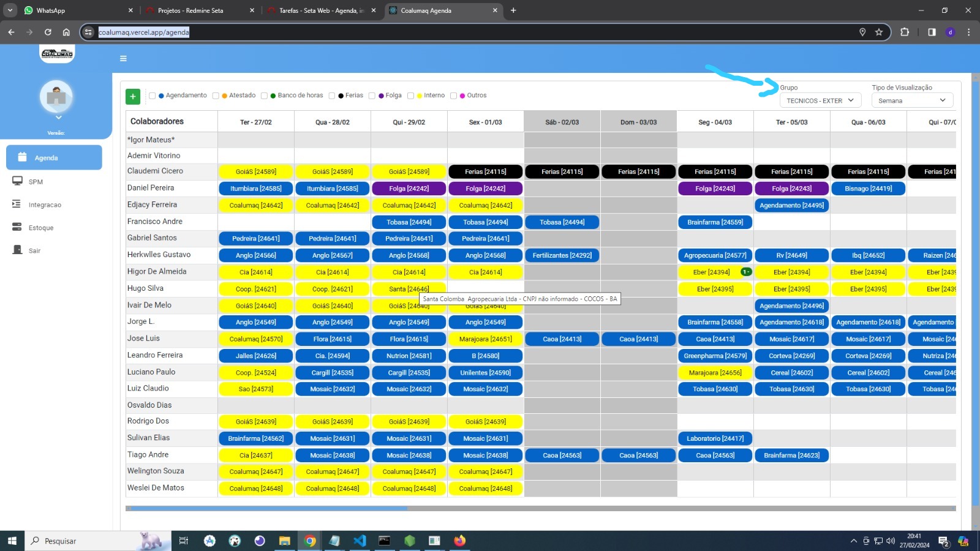The image size is (980, 551).
Task: Click the Sair logout icon
Action: [17, 250]
